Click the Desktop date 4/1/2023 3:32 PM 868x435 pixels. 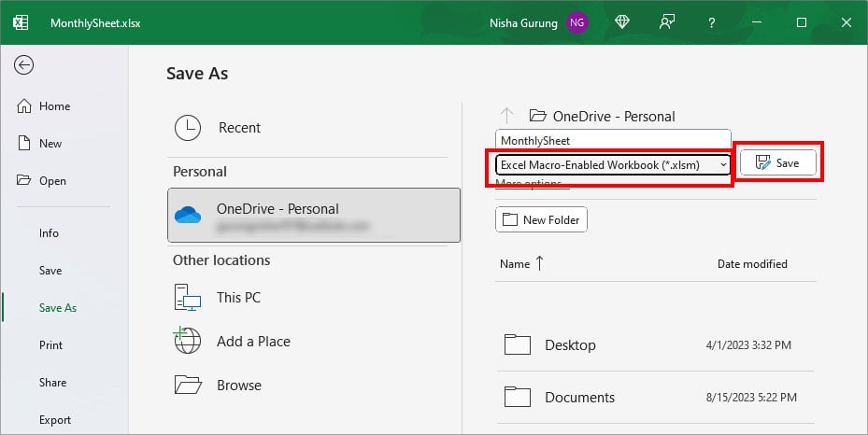coord(748,345)
